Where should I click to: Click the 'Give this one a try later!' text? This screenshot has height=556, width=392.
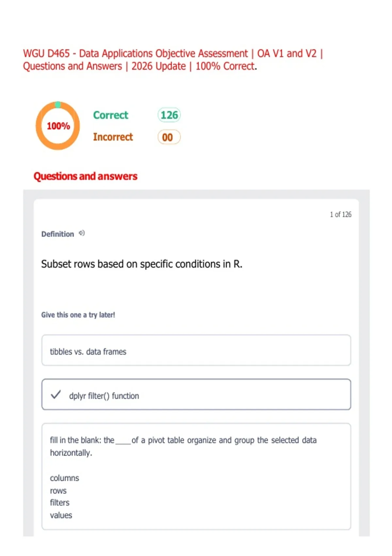(x=78, y=315)
